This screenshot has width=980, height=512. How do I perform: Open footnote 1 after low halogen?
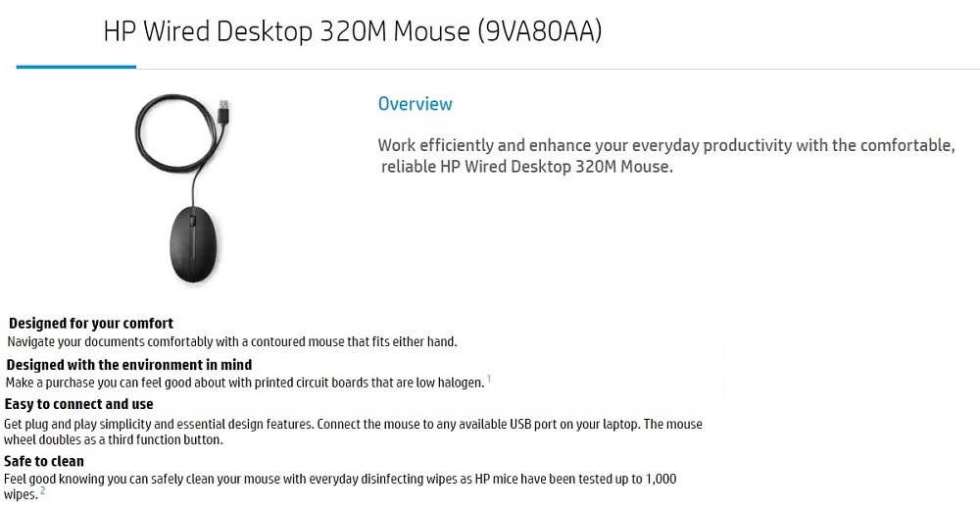(x=489, y=378)
